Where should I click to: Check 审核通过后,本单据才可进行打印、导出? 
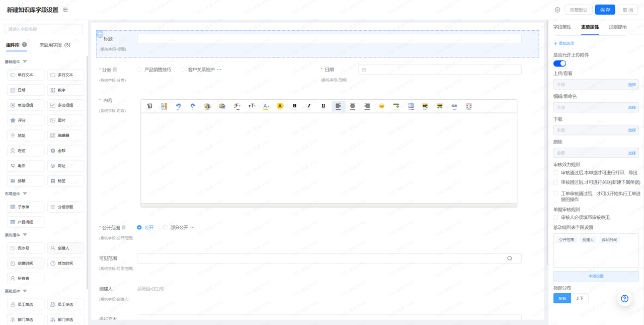[556, 173]
